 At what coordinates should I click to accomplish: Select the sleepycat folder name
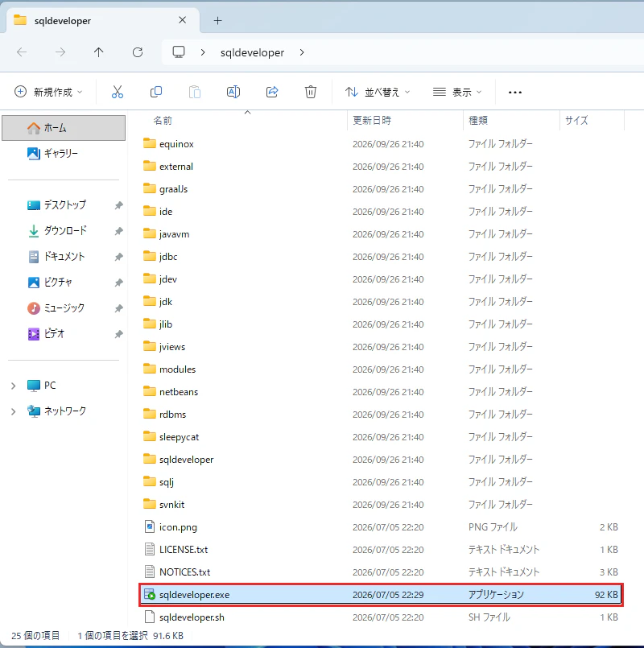point(179,437)
